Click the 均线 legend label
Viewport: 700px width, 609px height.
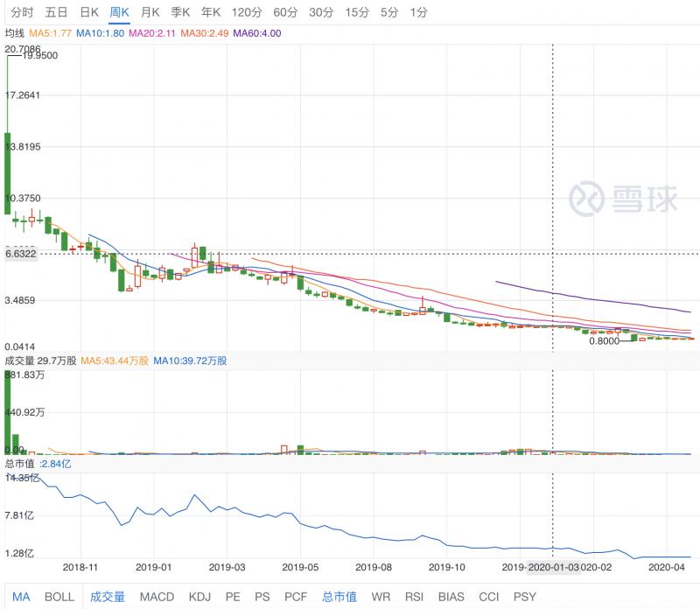coord(15,33)
